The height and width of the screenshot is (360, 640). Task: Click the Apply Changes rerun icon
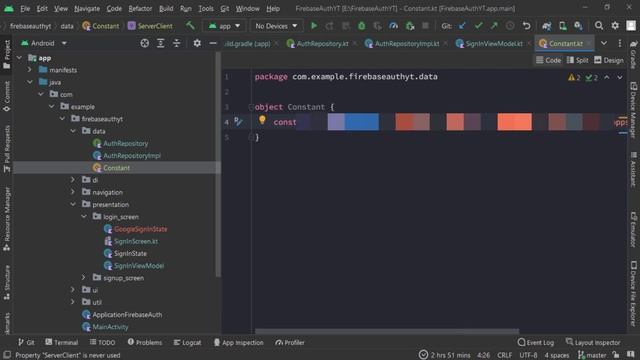click(329, 26)
